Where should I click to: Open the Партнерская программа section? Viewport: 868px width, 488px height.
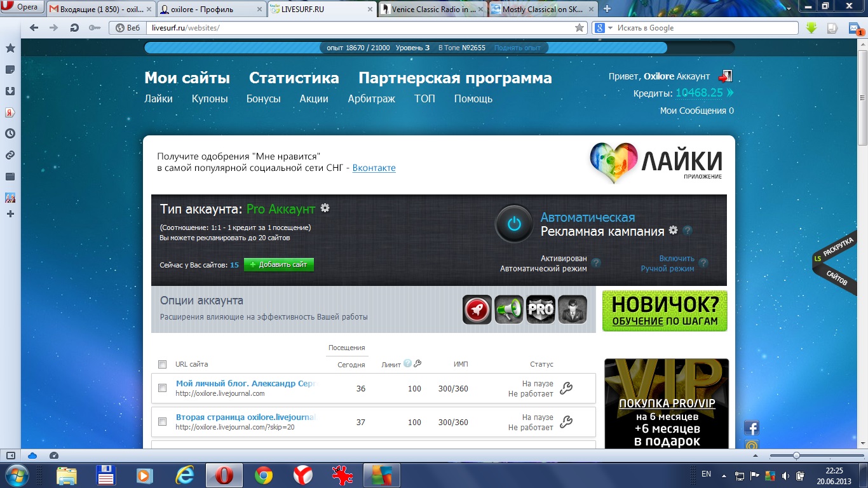(x=455, y=78)
